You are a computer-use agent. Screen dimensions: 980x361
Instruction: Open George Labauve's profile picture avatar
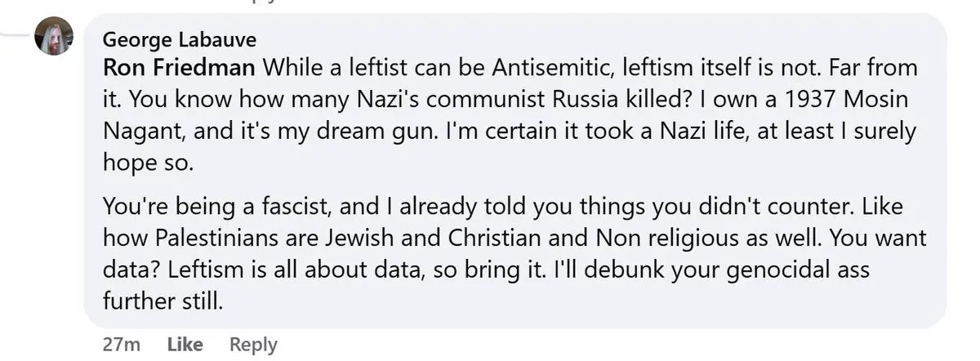click(54, 38)
